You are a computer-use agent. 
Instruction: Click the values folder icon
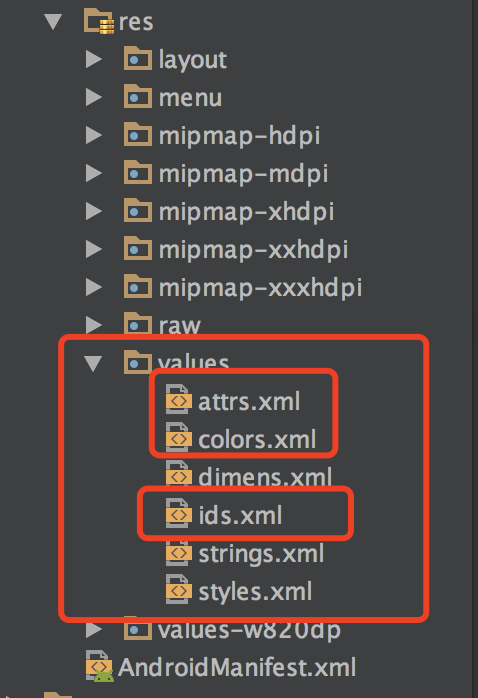pos(138,362)
